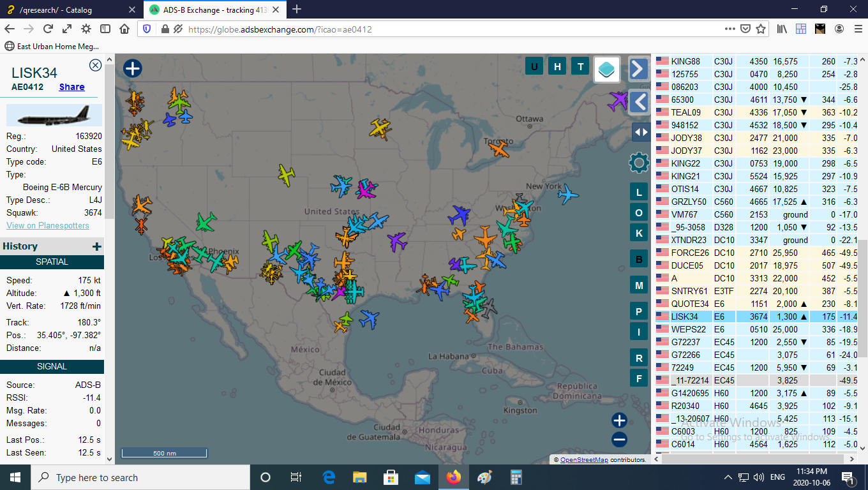
Task: Toggle the P map option button
Action: [x=639, y=312]
